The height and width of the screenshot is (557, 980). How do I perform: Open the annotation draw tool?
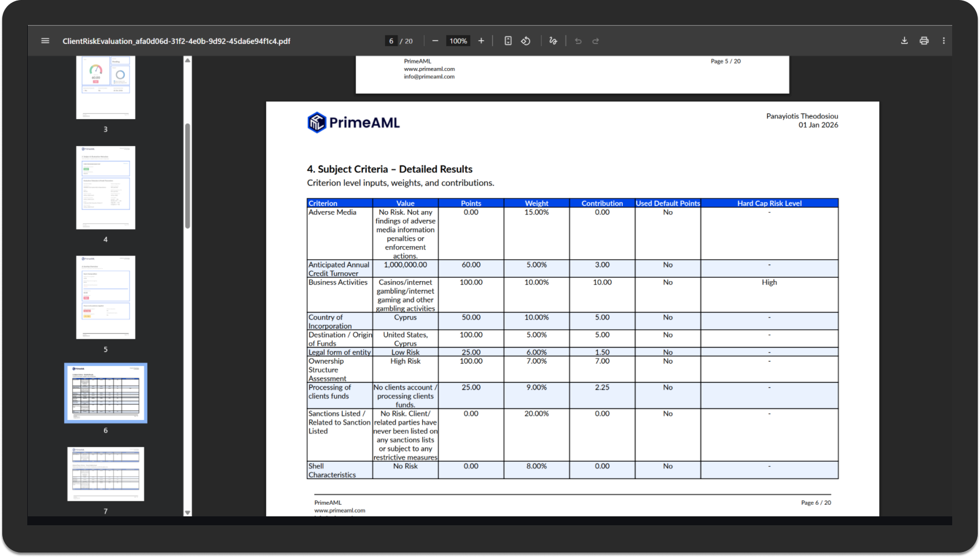point(553,40)
